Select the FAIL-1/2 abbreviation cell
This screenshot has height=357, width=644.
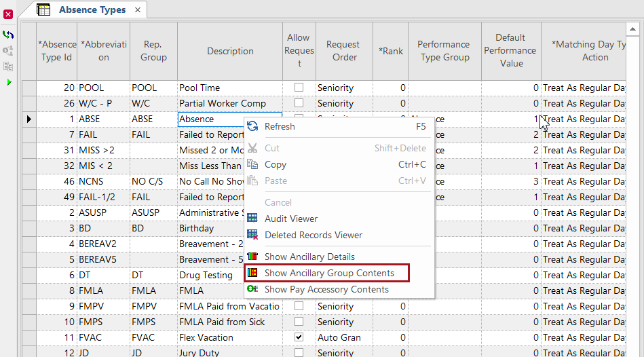(x=104, y=198)
